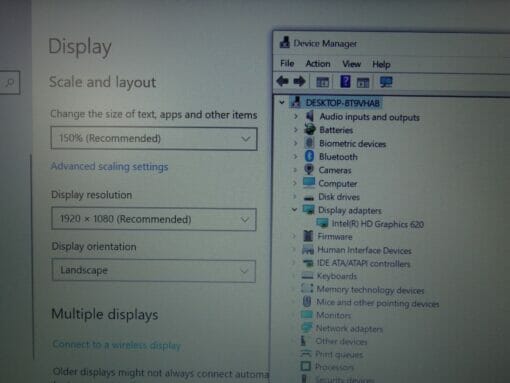
Task: Select the Human Interface Devices icon
Action: coord(308,250)
